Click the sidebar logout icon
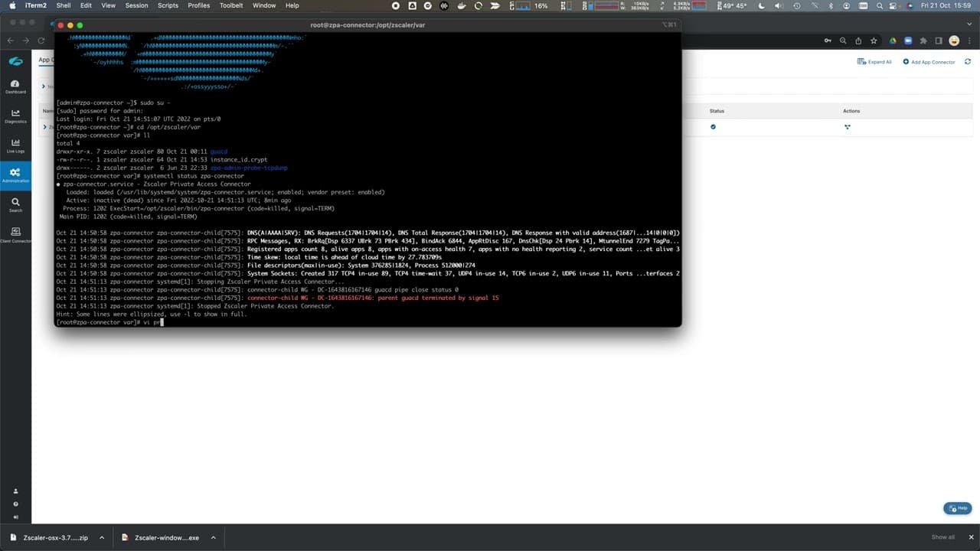 point(15,517)
